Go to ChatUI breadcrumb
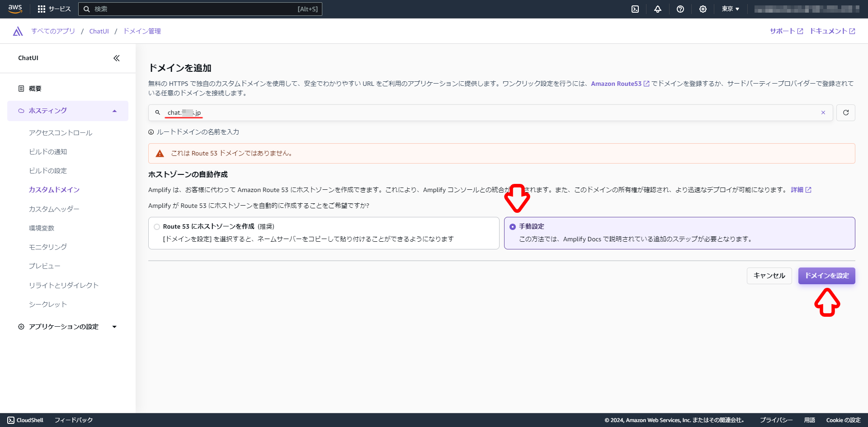 [x=99, y=31]
